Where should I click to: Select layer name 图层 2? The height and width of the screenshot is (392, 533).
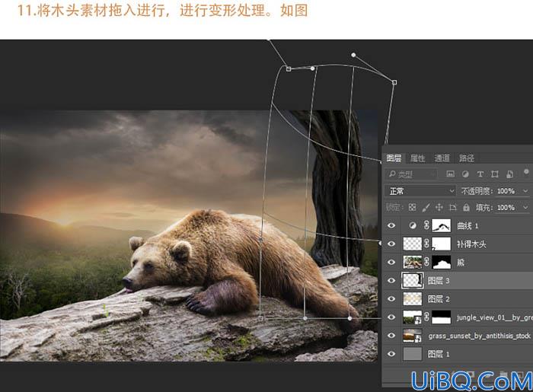(439, 299)
